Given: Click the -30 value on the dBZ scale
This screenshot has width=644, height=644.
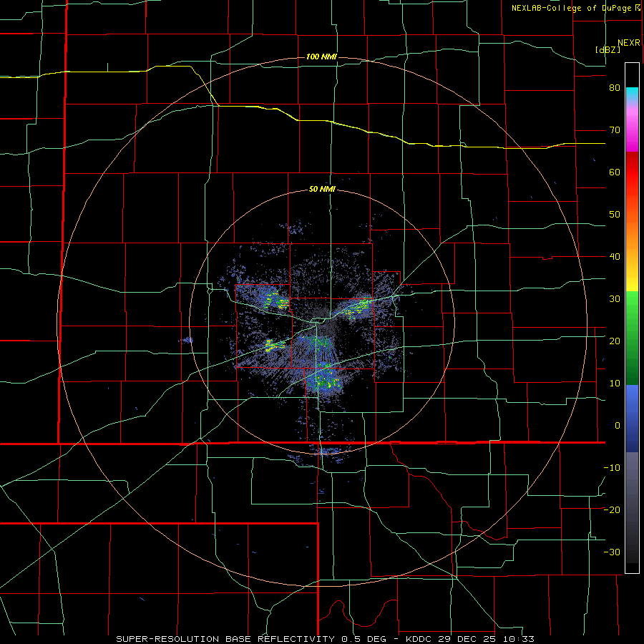Looking at the screenshot, I should click(x=612, y=552).
